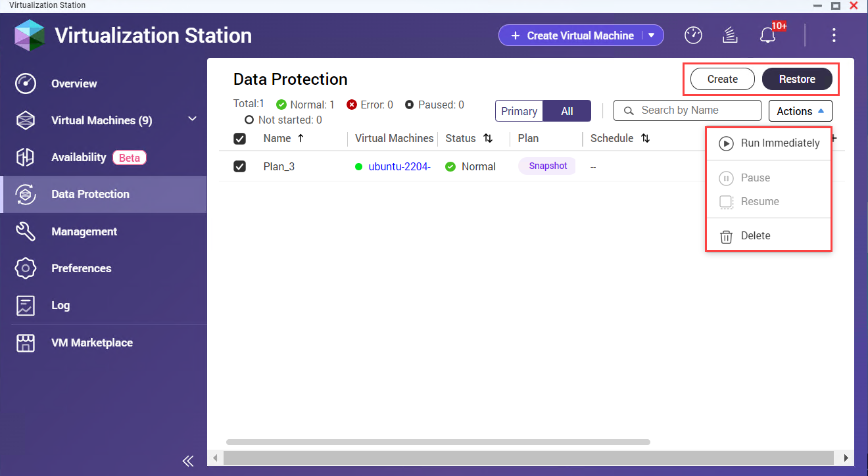Toggle the select-all checkbox in the table header

point(240,139)
